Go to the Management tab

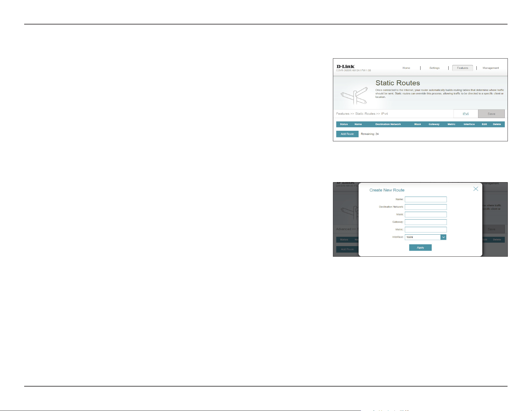coord(491,68)
